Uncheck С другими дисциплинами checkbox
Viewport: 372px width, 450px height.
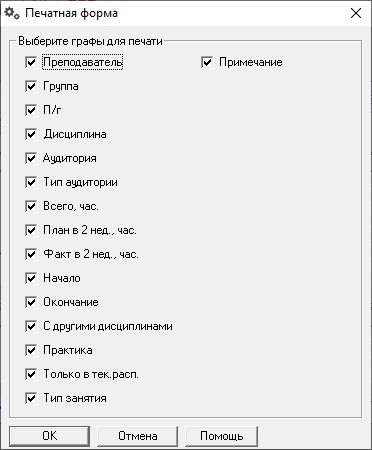pos(31,326)
